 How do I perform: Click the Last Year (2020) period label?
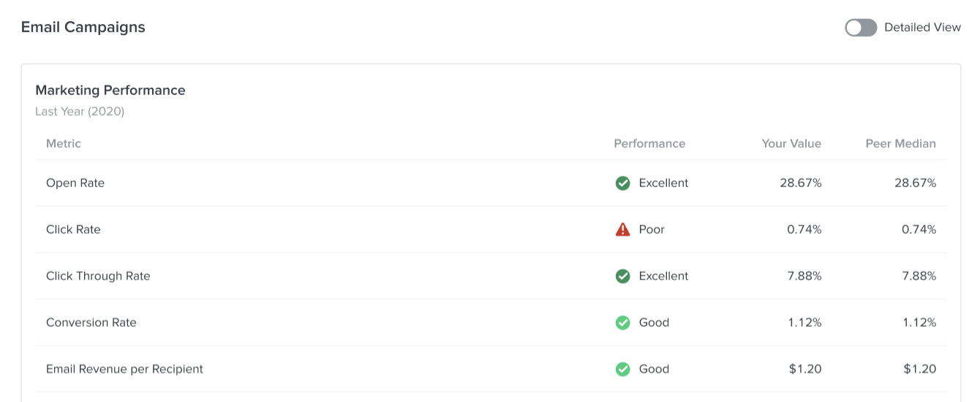[x=80, y=112]
